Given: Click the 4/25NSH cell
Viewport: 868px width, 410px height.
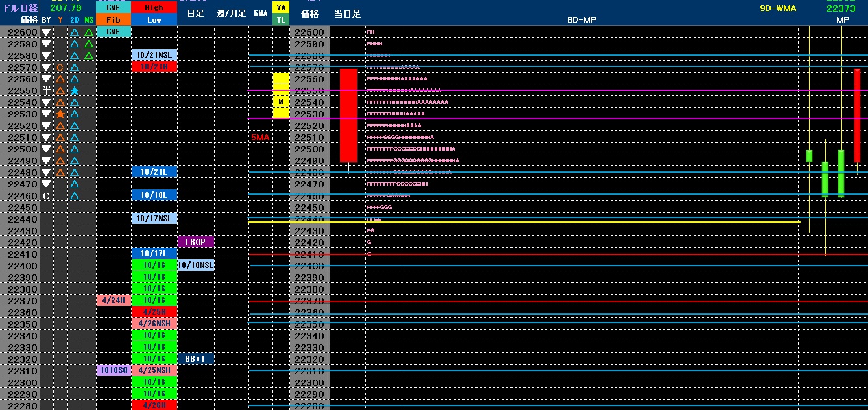Looking at the screenshot, I should (154, 370).
